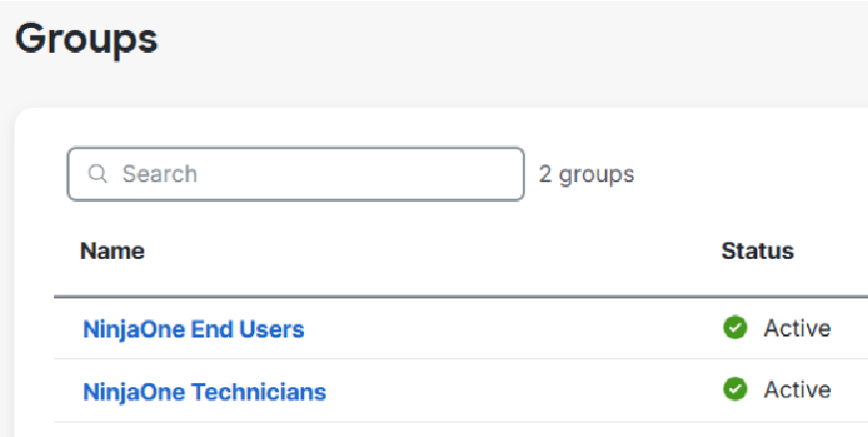Click the magnifier icon in Search box
The image size is (868, 437).
click(x=98, y=174)
